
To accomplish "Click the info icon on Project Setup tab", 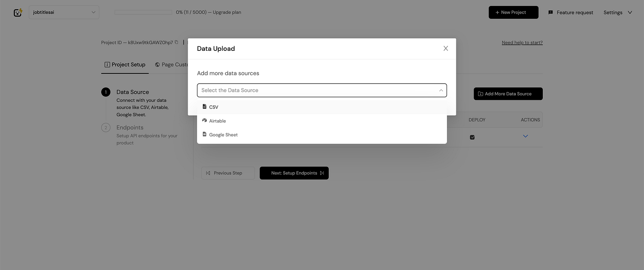I will click(x=107, y=64).
